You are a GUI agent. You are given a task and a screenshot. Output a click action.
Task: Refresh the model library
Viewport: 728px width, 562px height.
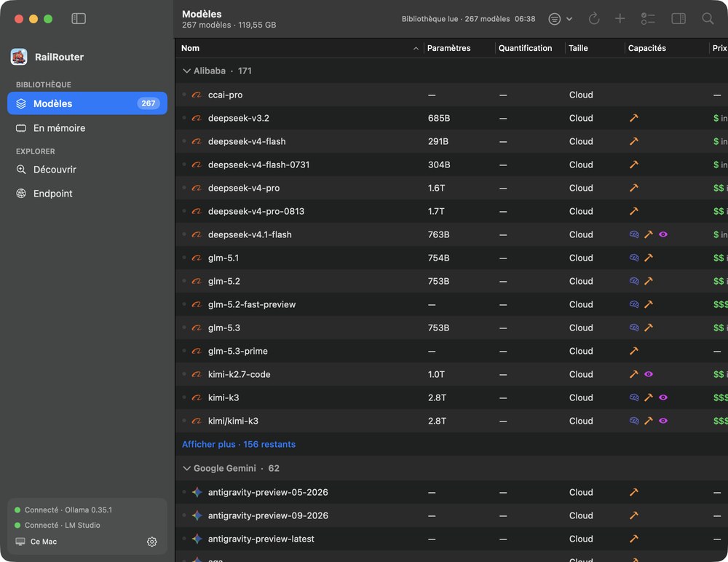pos(594,19)
